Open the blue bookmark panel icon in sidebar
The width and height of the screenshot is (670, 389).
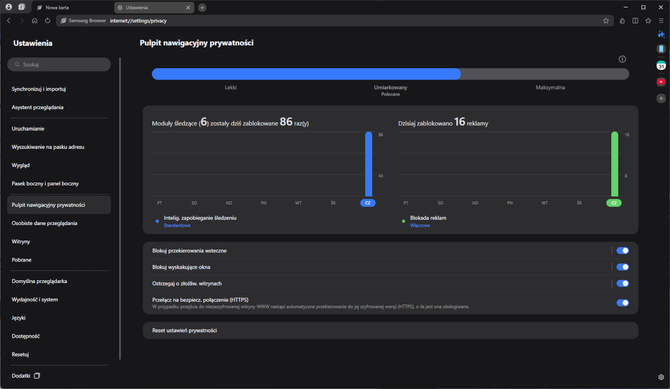661,49
